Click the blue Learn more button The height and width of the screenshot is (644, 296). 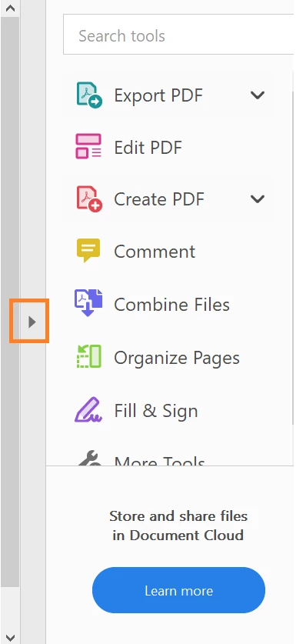(x=178, y=590)
